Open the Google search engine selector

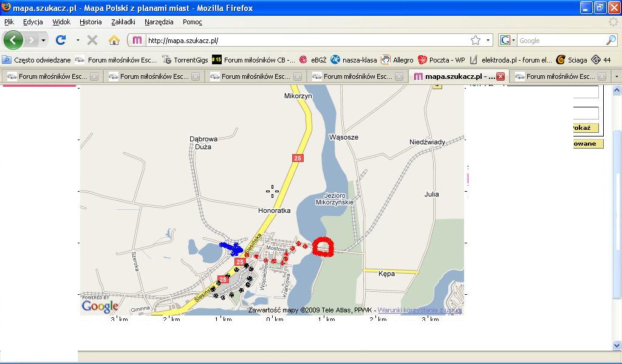coord(507,40)
